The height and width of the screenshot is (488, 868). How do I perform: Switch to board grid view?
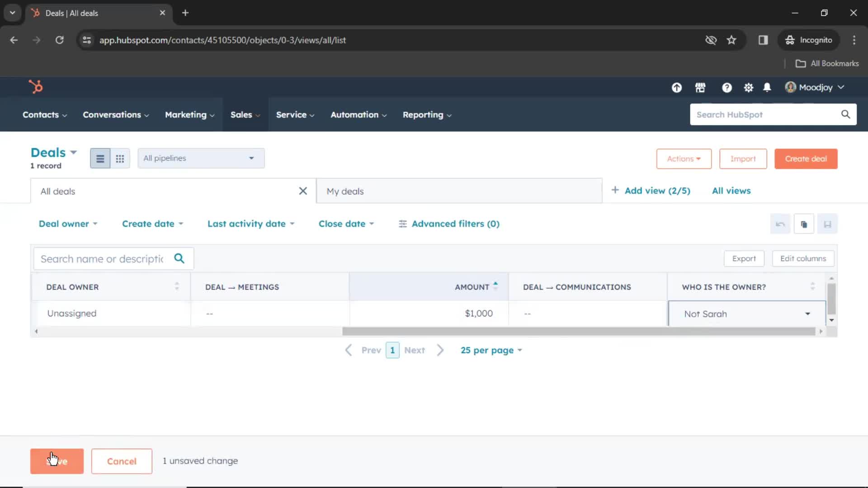(120, 159)
